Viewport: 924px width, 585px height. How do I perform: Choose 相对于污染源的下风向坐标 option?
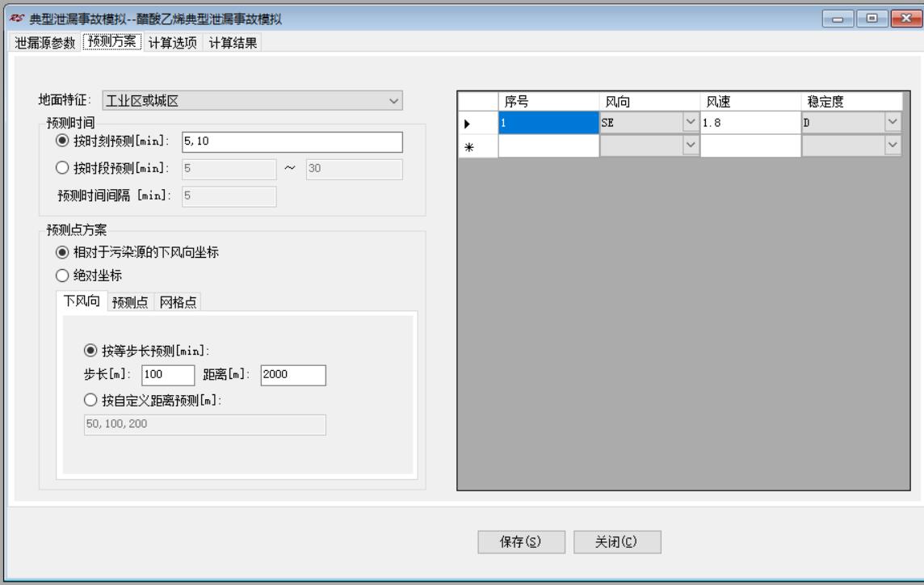[62, 252]
